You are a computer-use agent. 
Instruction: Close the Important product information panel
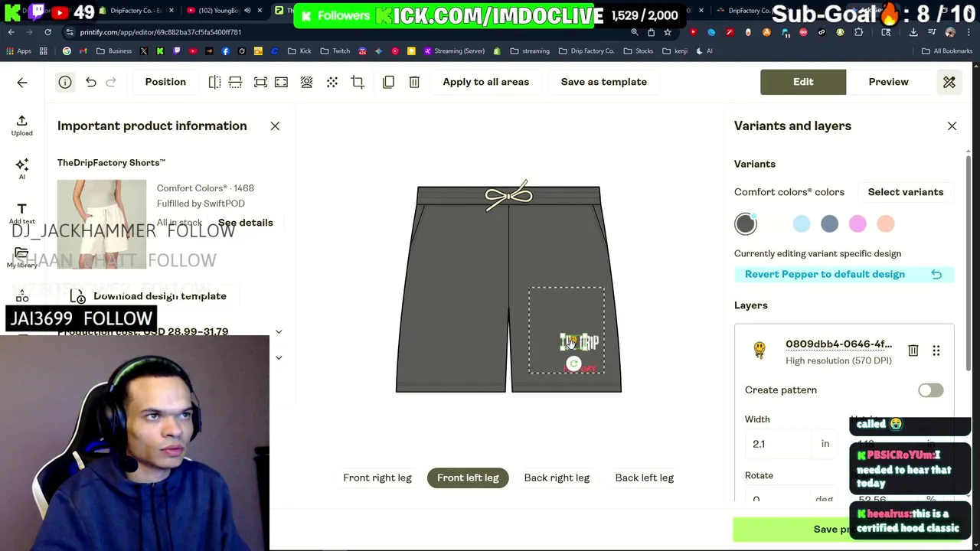pyautogui.click(x=275, y=126)
